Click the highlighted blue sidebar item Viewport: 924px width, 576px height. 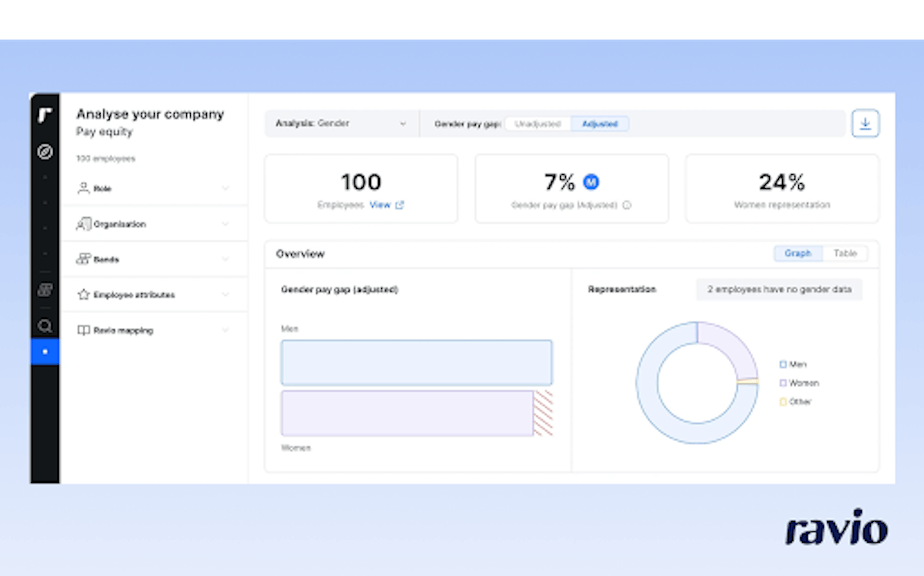[45, 352]
